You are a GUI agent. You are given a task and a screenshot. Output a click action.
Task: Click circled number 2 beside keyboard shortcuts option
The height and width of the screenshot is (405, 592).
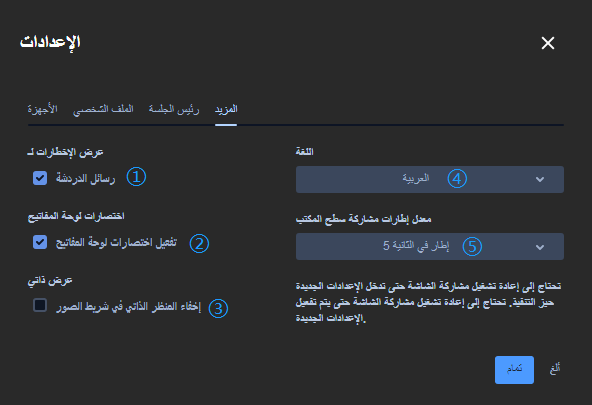click(199, 243)
